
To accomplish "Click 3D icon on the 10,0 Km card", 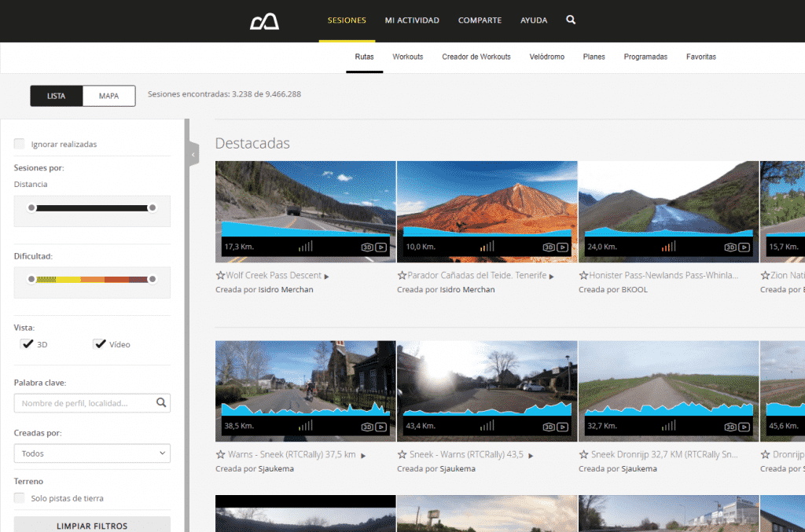I will [549, 248].
